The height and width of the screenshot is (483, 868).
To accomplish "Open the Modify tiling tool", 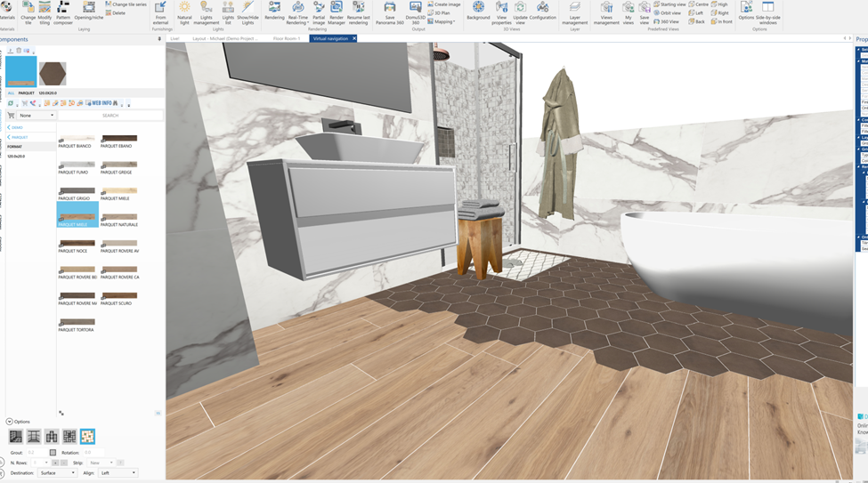I will [45, 12].
